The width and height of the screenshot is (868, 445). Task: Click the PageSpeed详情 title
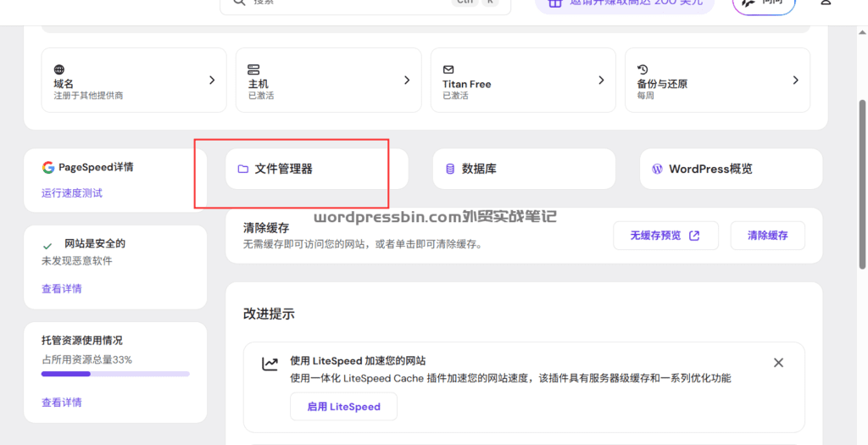tap(96, 167)
